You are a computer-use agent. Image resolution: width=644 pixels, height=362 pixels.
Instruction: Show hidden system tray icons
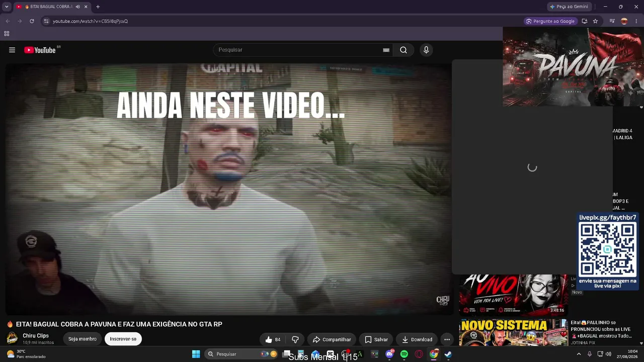coord(579,354)
